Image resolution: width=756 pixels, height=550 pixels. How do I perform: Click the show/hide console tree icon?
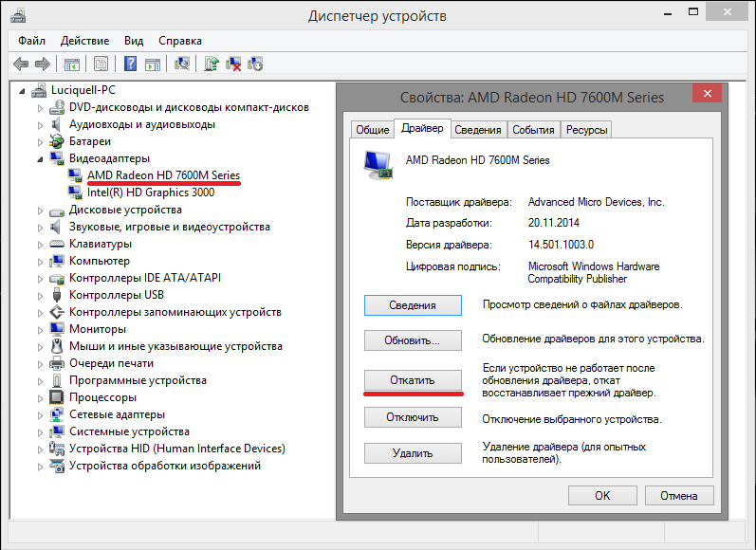[72, 64]
